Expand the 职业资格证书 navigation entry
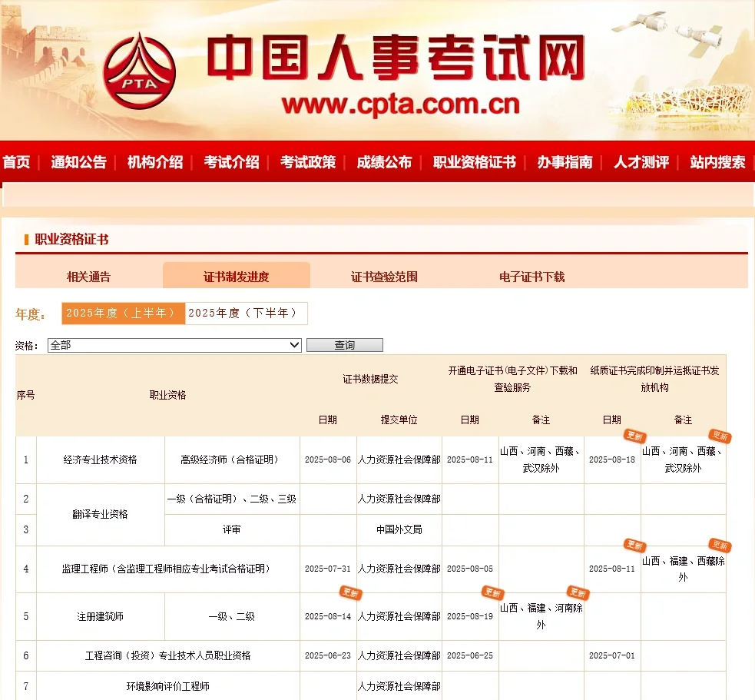Screen dimensions: 755x700 pyautogui.click(x=473, y=162)
